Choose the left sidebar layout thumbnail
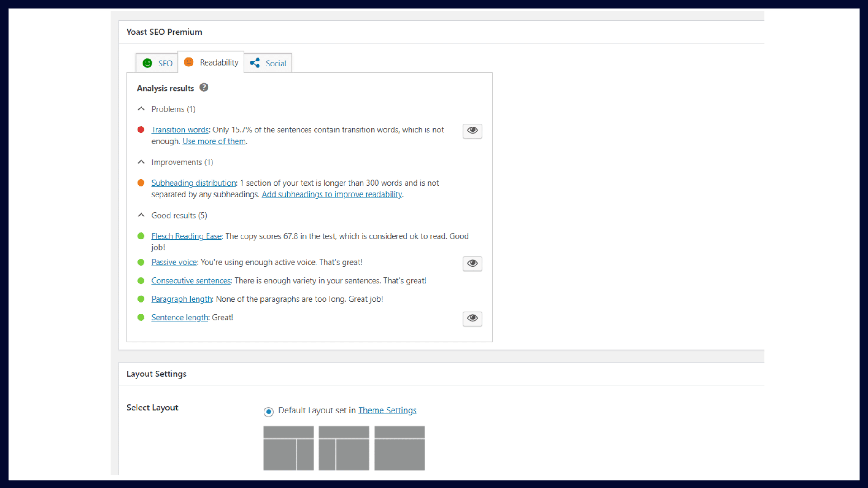Image resolution: width=868 pixels, height=488 pixels. pos(344,448)
